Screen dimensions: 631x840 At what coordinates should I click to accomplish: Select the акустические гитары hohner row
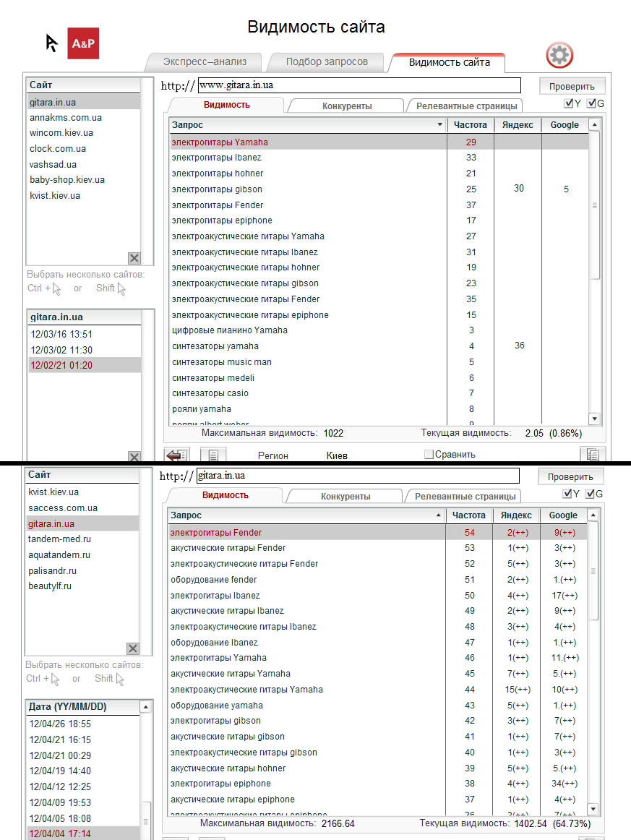pyautogui.click(x=377, y=768)
